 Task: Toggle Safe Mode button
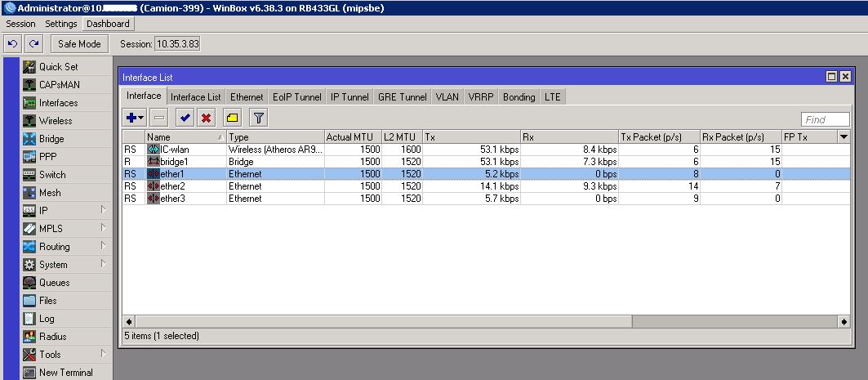pyautogui.click(x=79, y=44)
